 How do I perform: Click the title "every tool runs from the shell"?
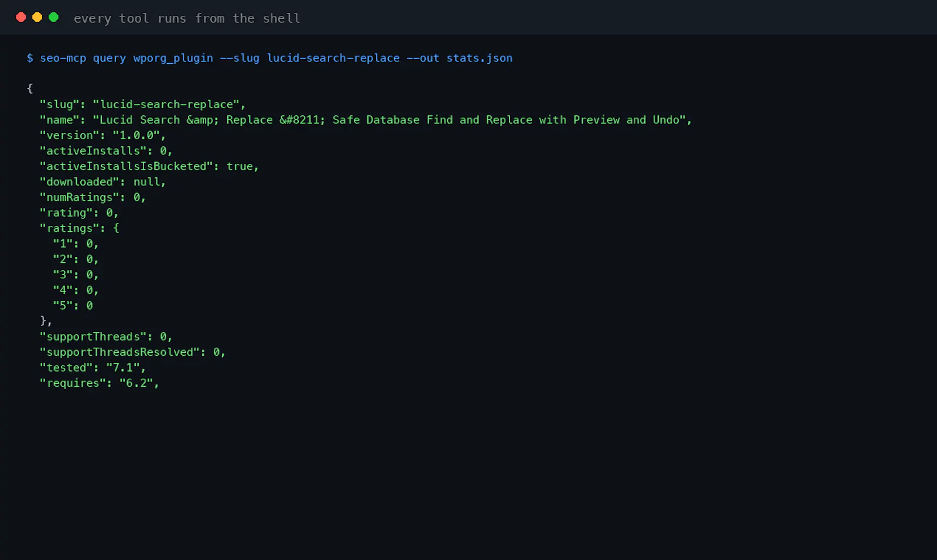point(187,18)
